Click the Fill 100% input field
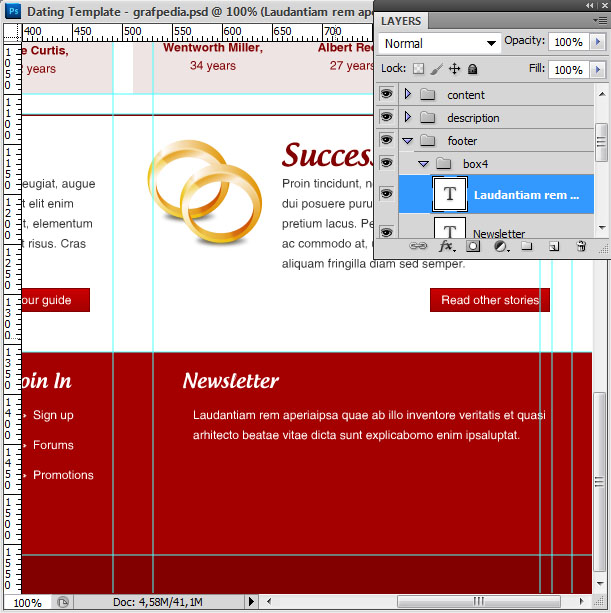The height and width of the screenshot is (613, 611). pos(569,70)
